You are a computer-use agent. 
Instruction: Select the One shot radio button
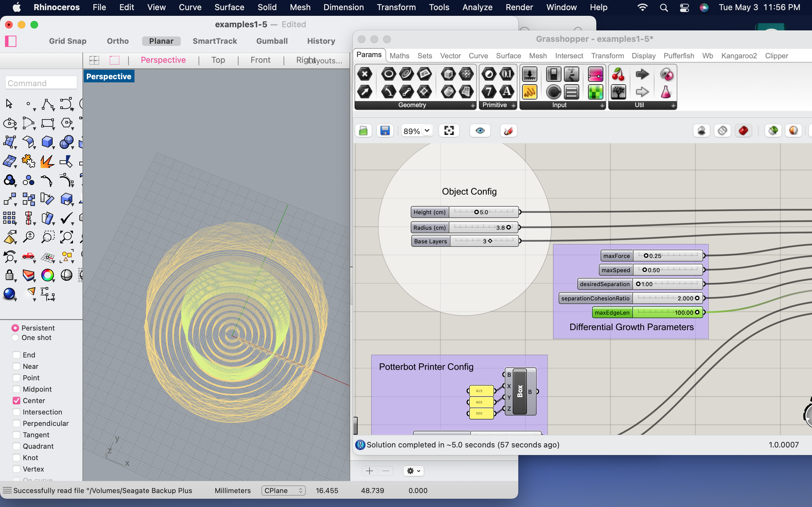[15, 338]
